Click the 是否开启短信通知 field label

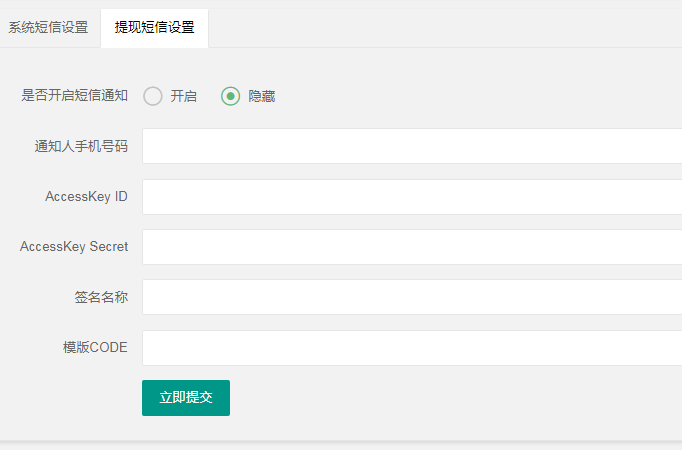click(x=74, y=96)
